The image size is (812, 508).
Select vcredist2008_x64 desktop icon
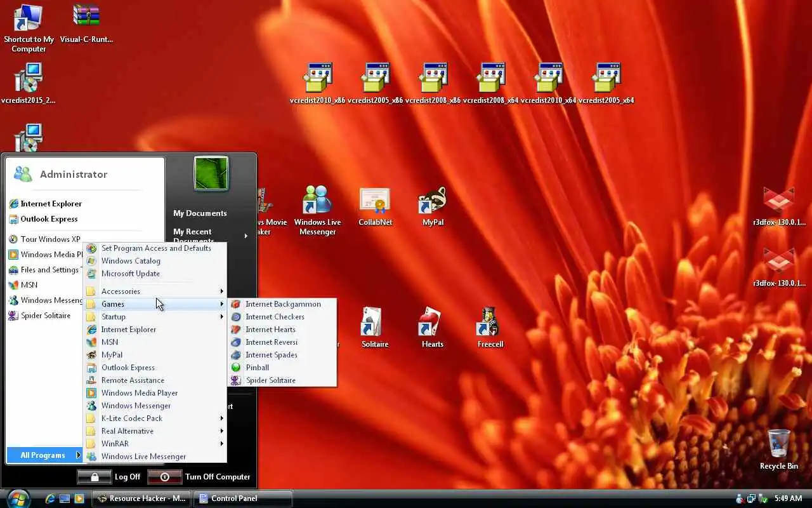click(x=490, y=84)
